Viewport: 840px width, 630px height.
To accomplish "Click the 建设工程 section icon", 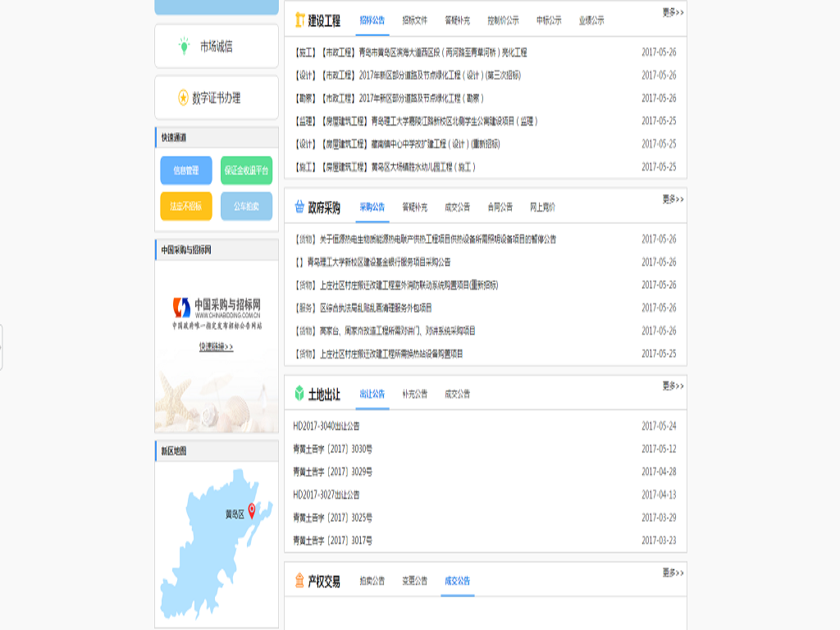I will pos(300,21).
